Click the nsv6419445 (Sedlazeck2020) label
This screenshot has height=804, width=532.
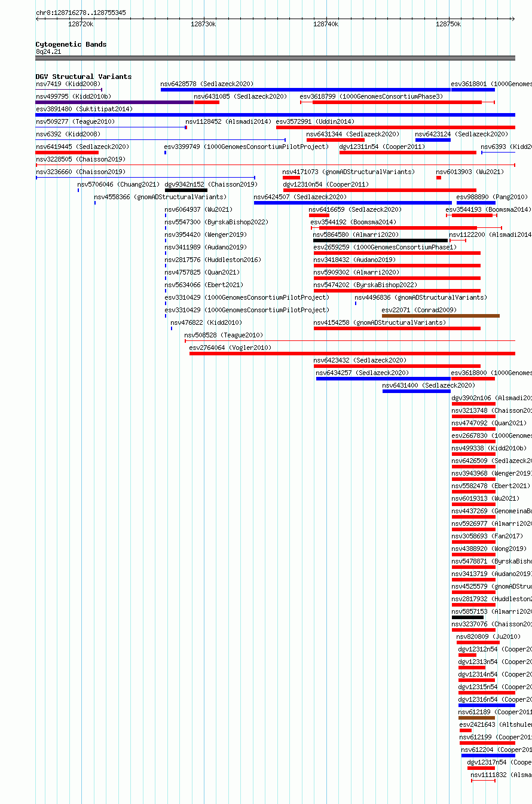(82, 147)
